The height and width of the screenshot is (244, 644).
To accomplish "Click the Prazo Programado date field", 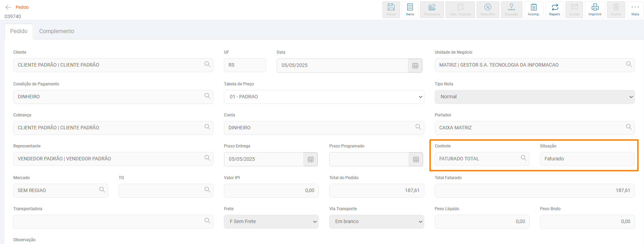I will [369, 159].
